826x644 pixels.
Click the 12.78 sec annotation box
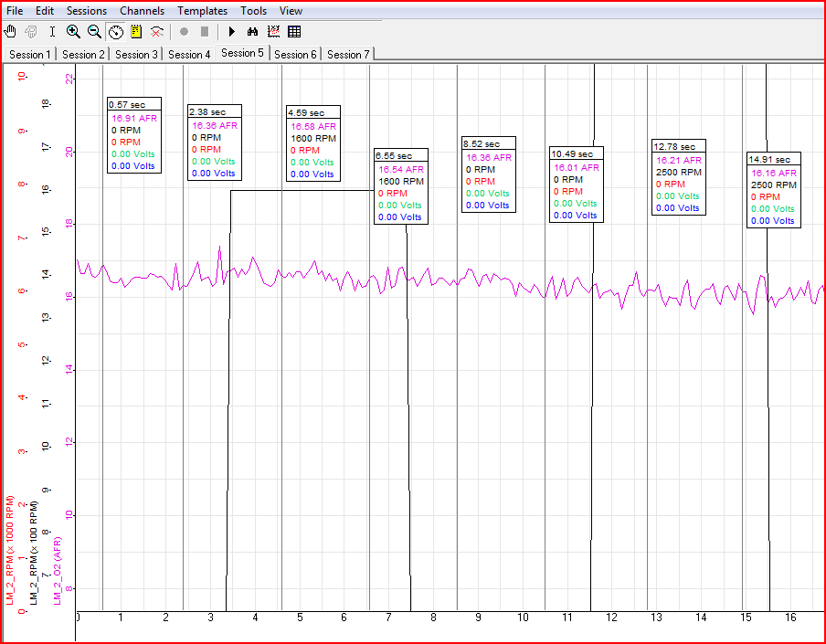[679, 177]
